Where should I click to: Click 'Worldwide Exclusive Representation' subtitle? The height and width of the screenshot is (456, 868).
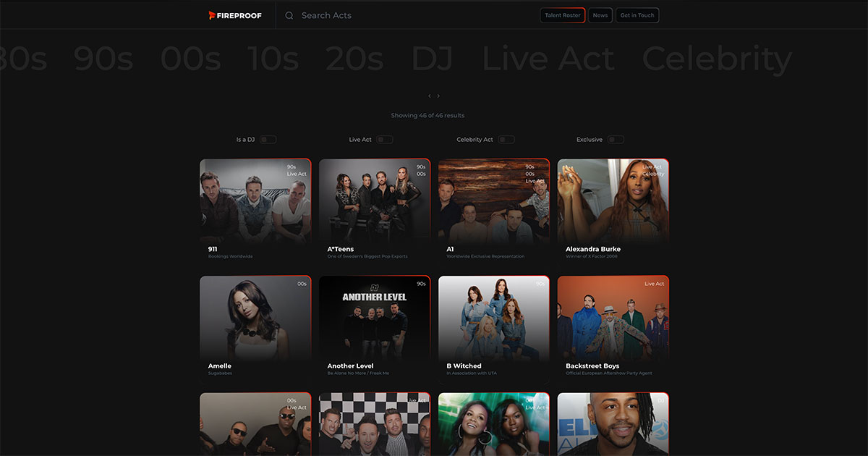[x=485, y=256]
